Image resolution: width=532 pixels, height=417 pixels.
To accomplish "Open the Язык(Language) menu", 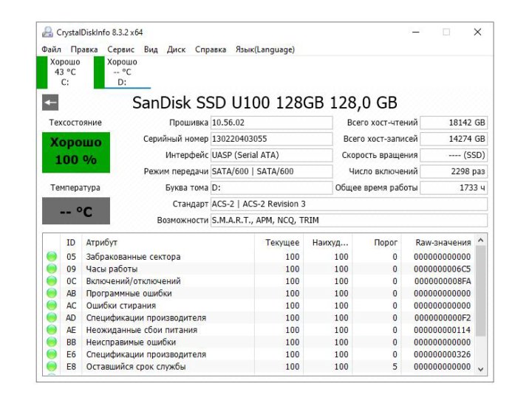I will point(265,49).
